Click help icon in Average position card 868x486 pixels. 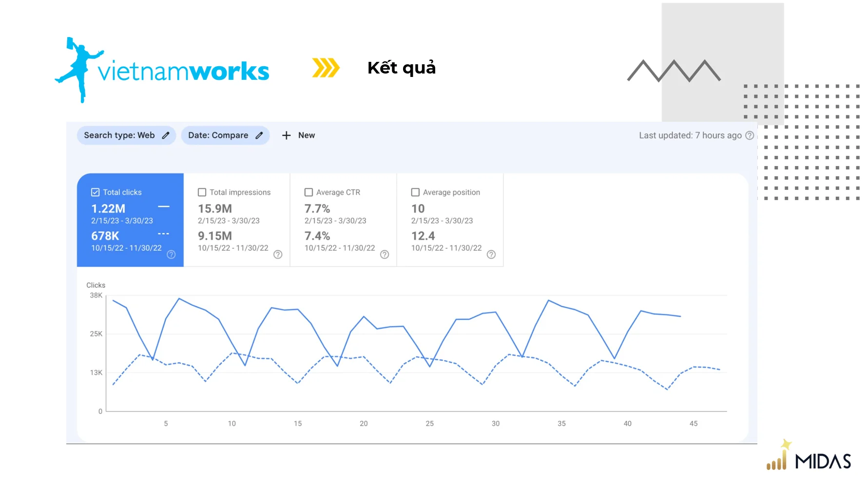point(491,255)
